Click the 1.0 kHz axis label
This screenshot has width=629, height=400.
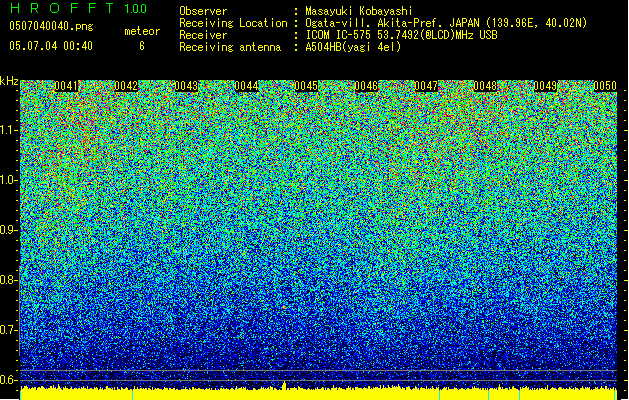point(8,180)
